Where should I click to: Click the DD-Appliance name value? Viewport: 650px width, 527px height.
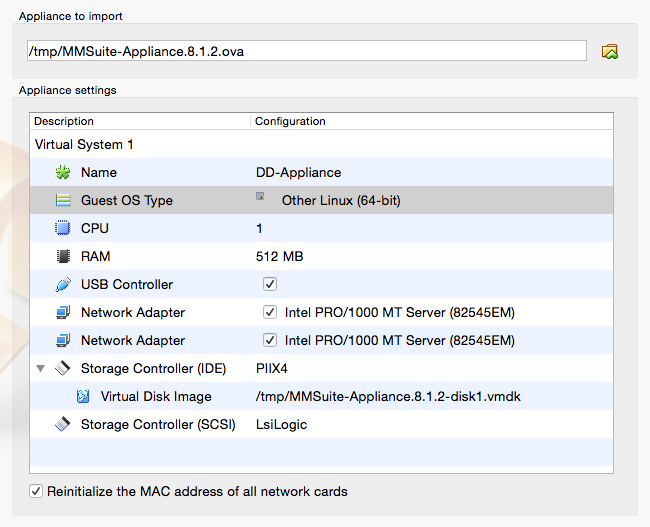298,173
